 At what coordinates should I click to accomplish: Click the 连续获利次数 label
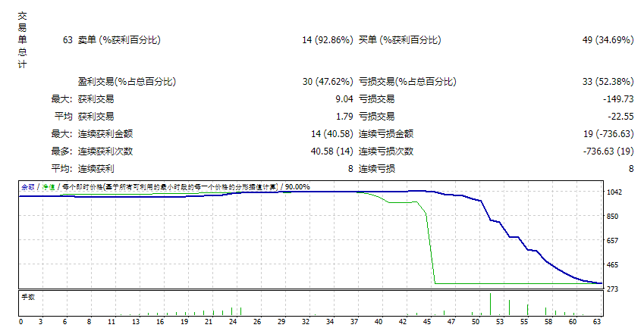(105, 151)
